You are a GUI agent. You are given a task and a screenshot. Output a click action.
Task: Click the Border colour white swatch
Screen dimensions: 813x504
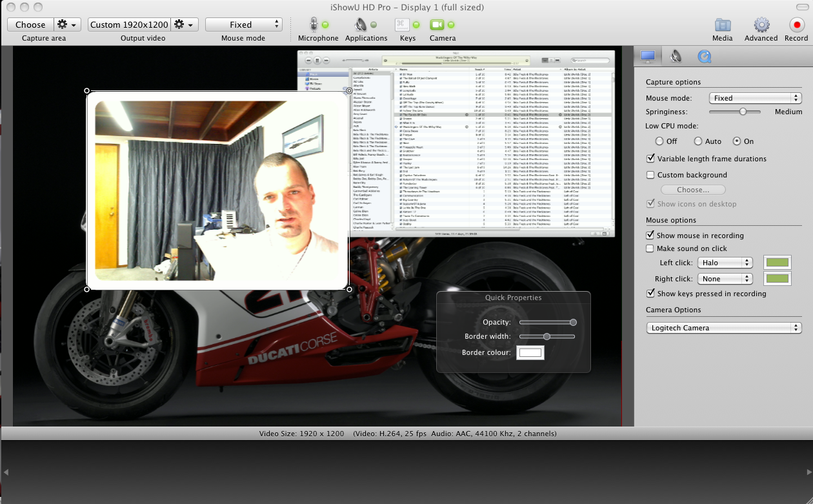[530, 352]
